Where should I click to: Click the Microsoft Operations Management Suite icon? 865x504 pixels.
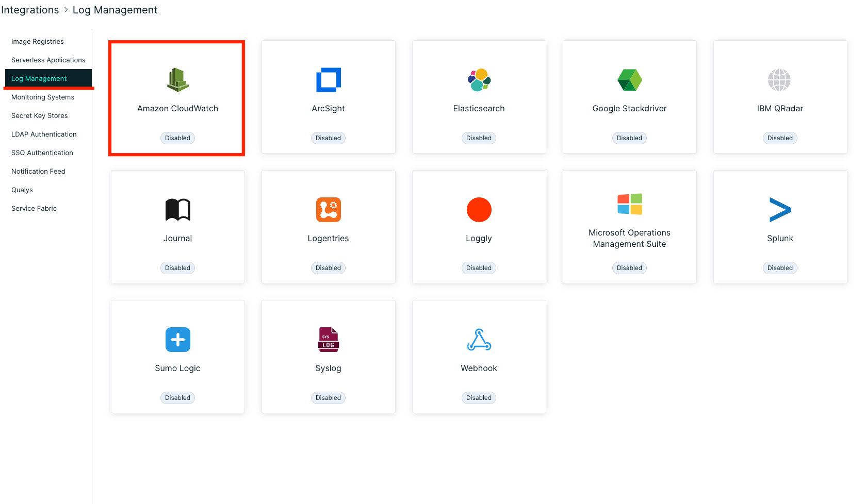click(x=629, y=204)
